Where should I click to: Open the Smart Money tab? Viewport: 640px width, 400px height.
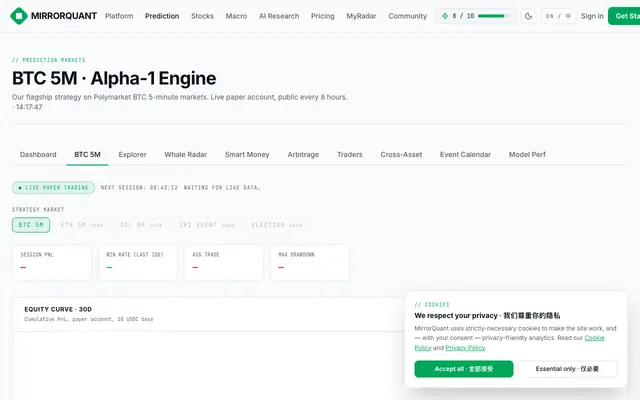[x=247, y=155]
